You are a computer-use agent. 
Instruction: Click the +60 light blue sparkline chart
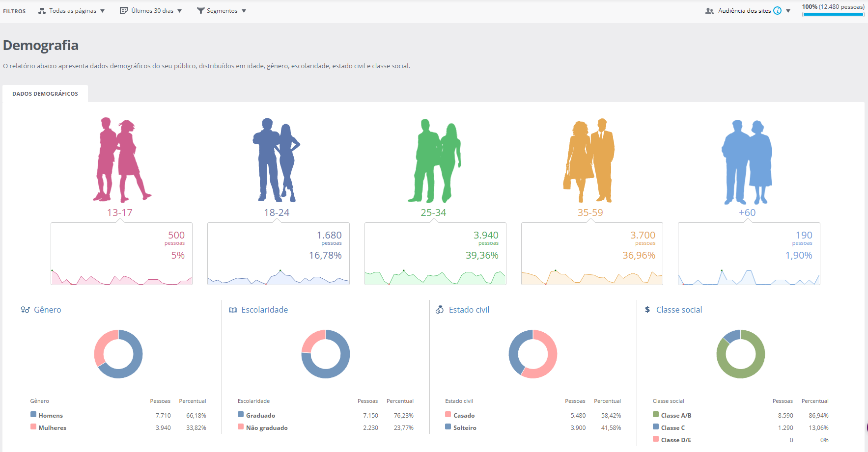749,277
